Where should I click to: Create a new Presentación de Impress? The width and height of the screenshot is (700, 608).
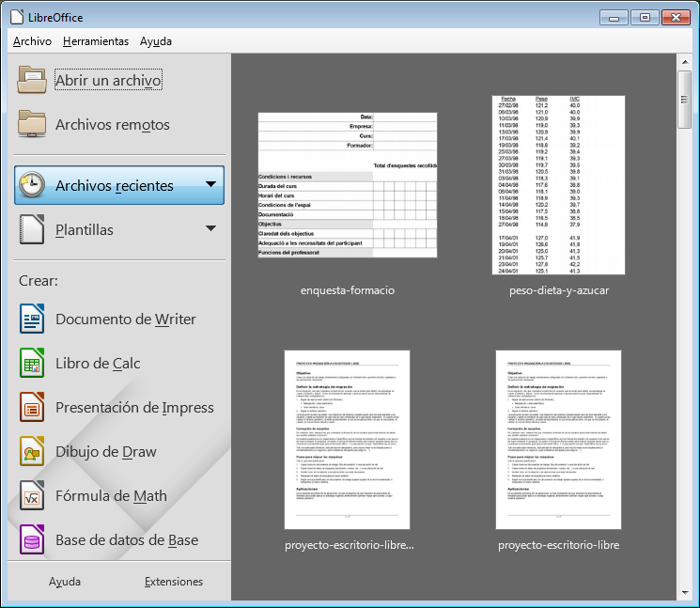[134, 408]
